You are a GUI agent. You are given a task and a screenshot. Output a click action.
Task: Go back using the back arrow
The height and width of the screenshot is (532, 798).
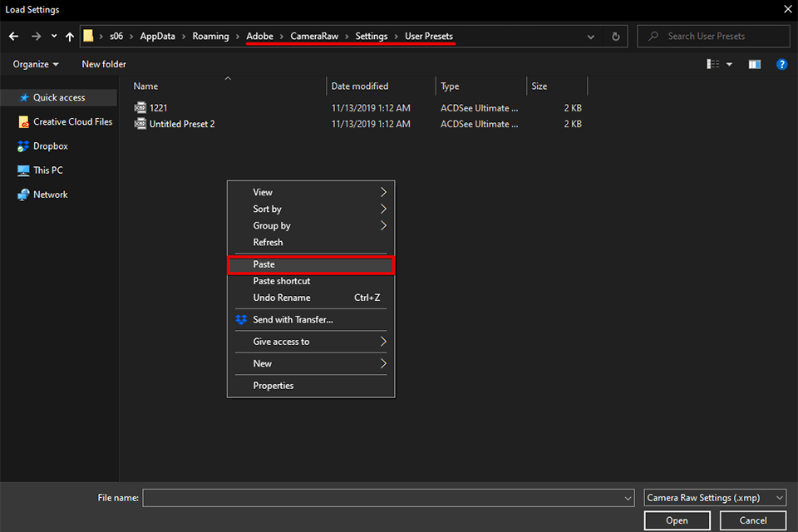coord(14,36)
